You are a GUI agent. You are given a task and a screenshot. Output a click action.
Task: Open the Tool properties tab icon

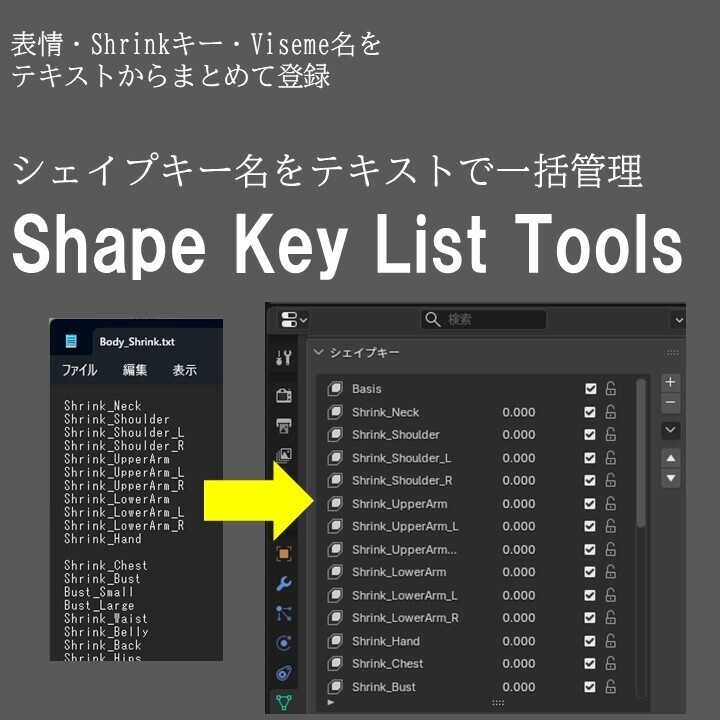tap(284, 357)
